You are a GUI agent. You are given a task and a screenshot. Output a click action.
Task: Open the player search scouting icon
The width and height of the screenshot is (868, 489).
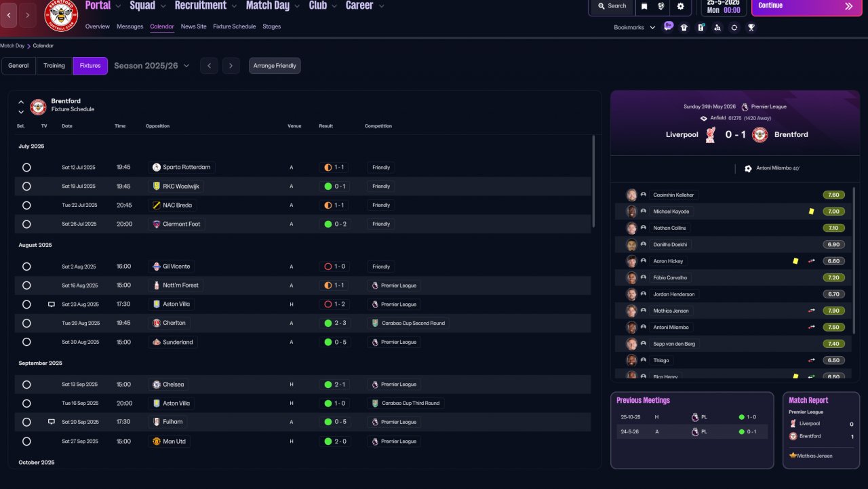coord(717,28)
